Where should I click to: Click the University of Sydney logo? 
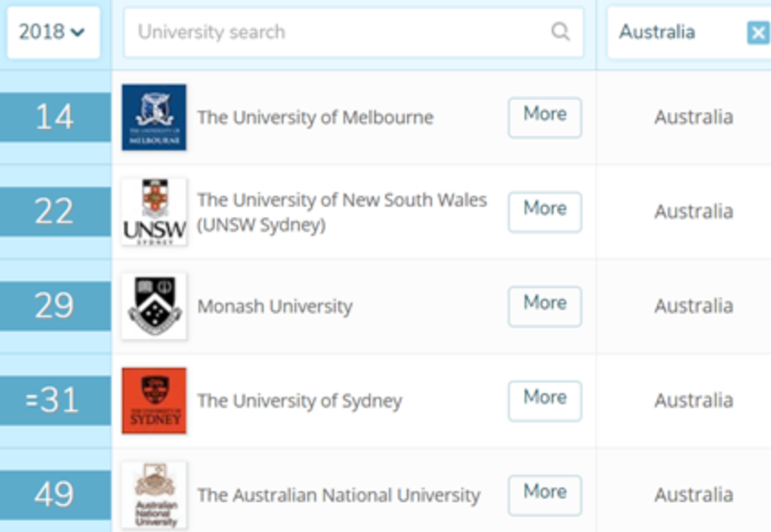click(x=154, y=401)
